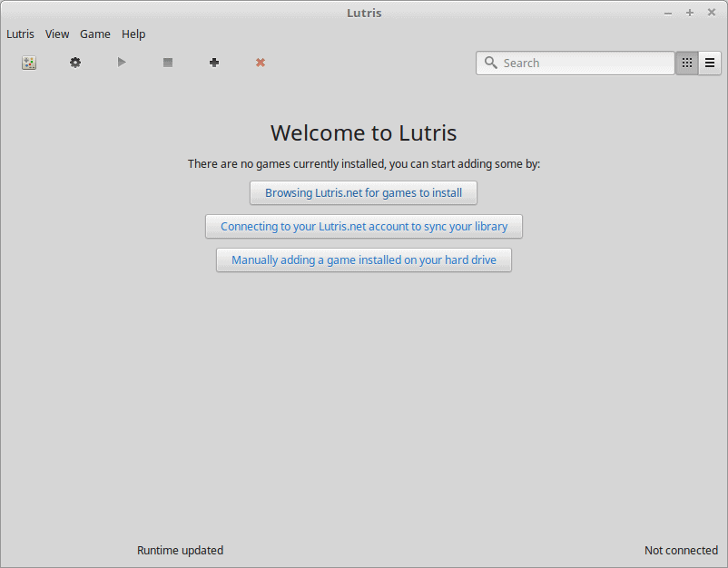This screenshot has height=568, width=728.
Task: Focus the Search input field
Action: tap(576, 64)
